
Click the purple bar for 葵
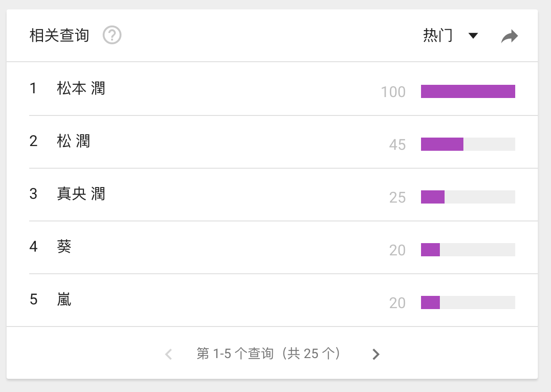coord(430,250)
